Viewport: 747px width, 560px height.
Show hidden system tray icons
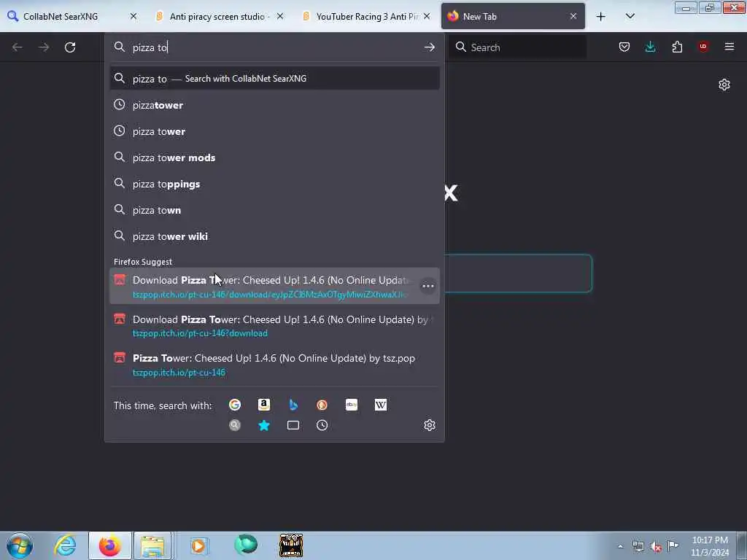click(620, 547)
